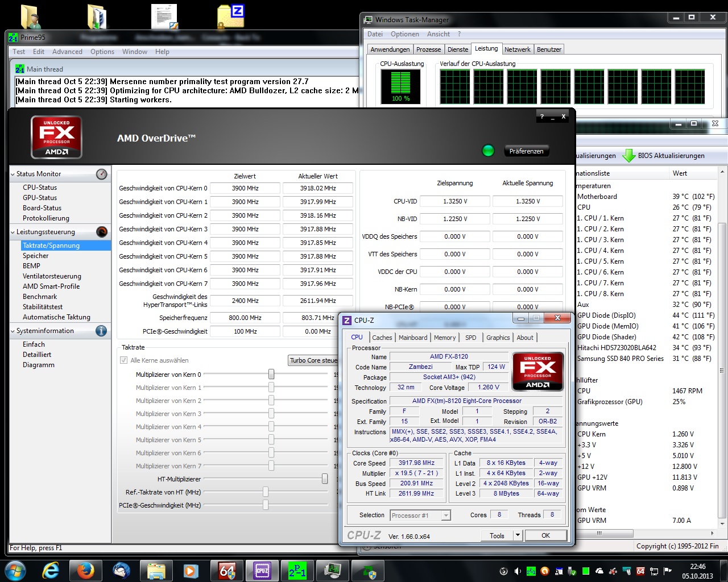Collapse the Systeminformation section
The width and height of the screenshot is (728, 582).
click(x=13, y=331)
